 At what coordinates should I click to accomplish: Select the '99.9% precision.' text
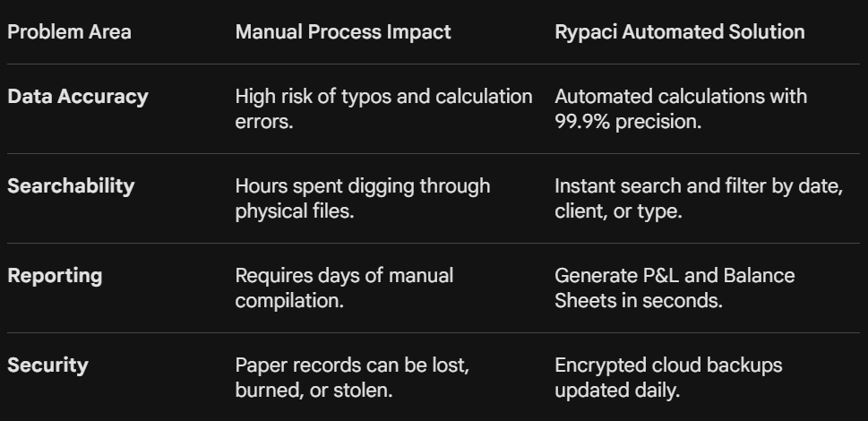(x=627, y=122)
